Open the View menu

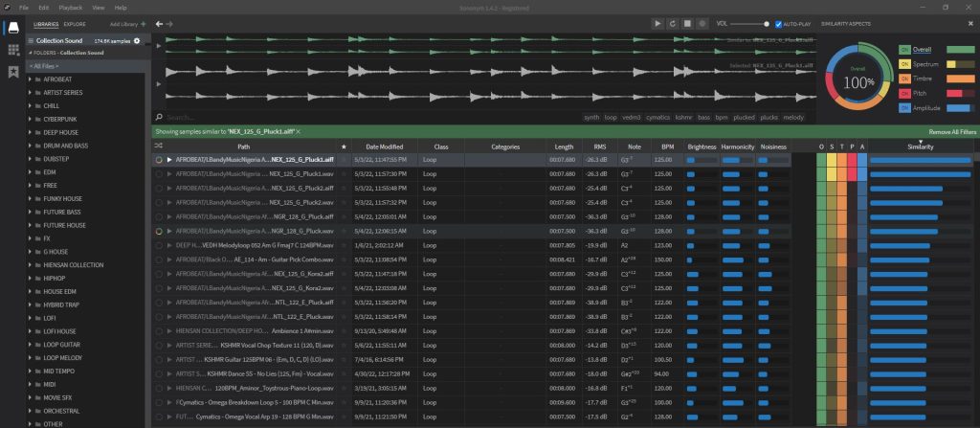(x=99, y=8)
